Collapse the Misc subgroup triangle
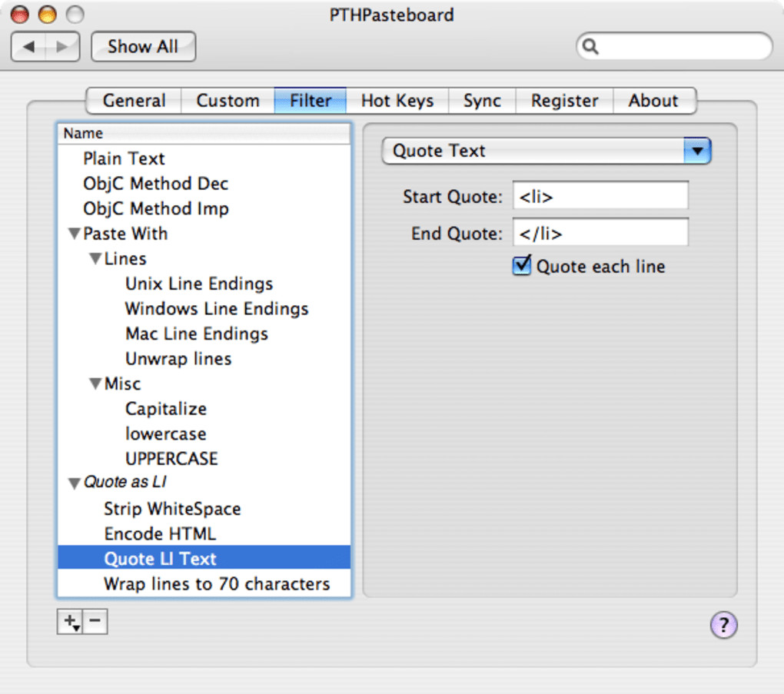The height and width of the screenshot is (694, 784). click(x=95, y=384)
